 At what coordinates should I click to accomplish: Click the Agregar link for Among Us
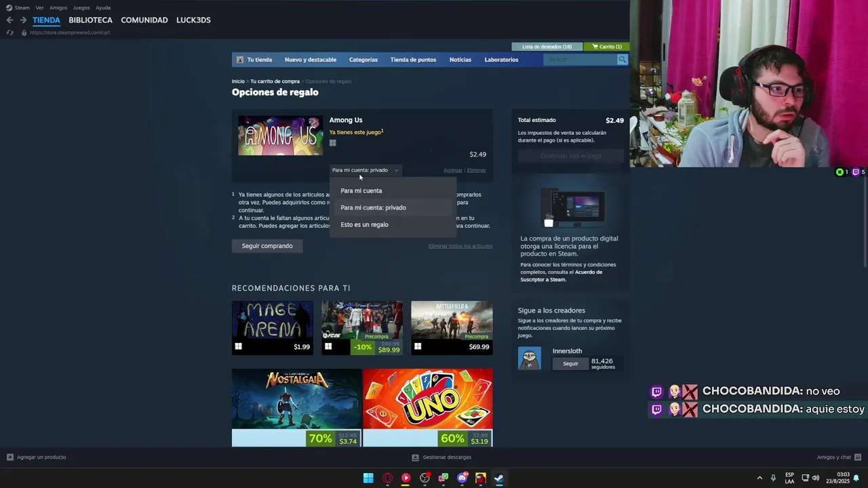point(452,170)
